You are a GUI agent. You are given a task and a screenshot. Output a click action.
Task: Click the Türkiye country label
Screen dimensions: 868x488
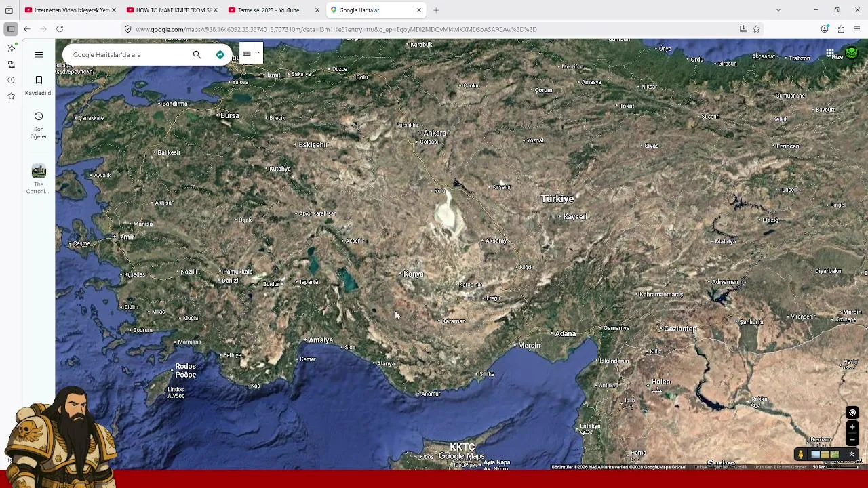pos(557,199)
